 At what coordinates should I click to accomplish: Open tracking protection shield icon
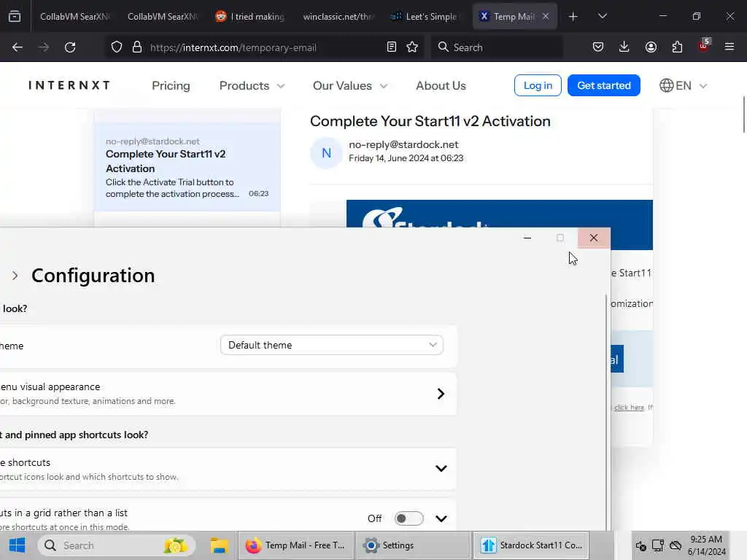117,47
